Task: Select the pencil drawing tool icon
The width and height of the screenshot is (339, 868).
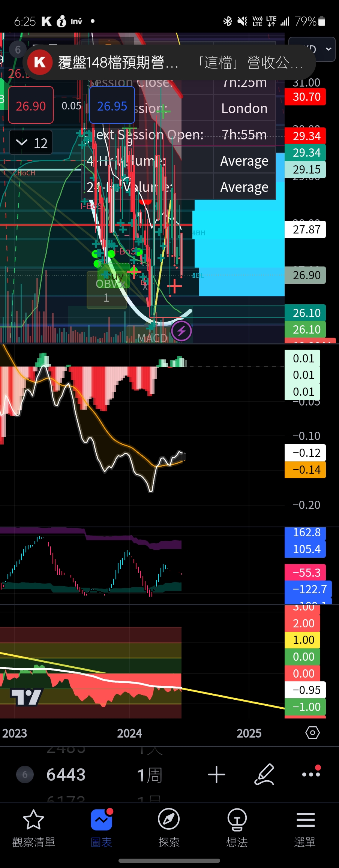Action: [264, 775]
